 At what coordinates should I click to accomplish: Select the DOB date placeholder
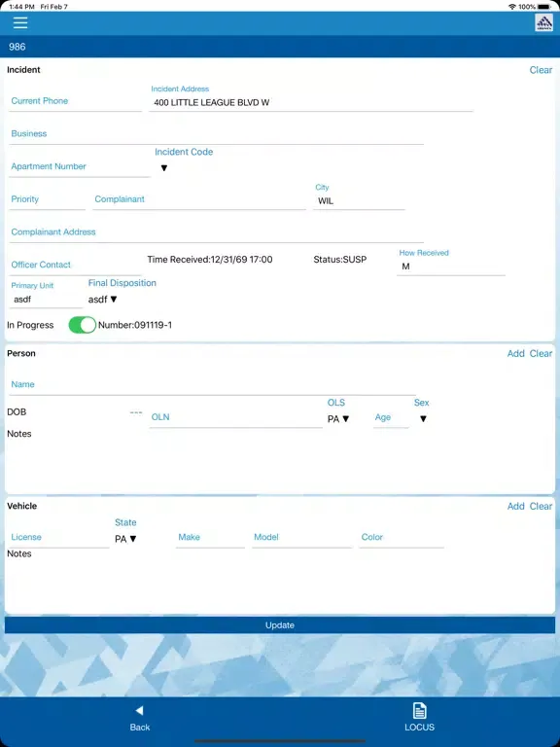click(x=136, y=412)
